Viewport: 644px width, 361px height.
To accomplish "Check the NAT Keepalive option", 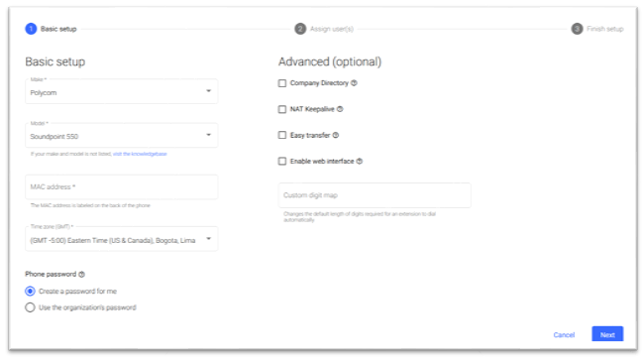I will coord(282,109).
